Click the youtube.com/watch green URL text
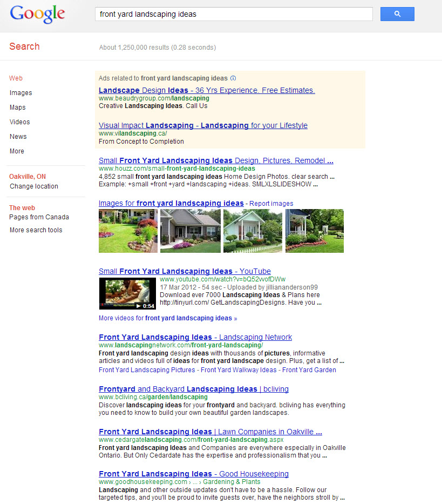 (222, 279)
